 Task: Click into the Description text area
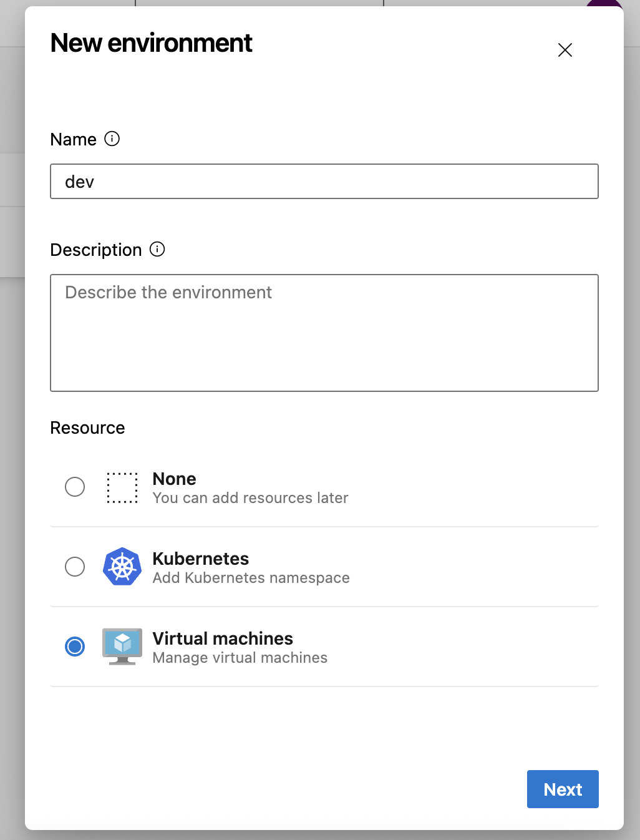tap(324, 333)
